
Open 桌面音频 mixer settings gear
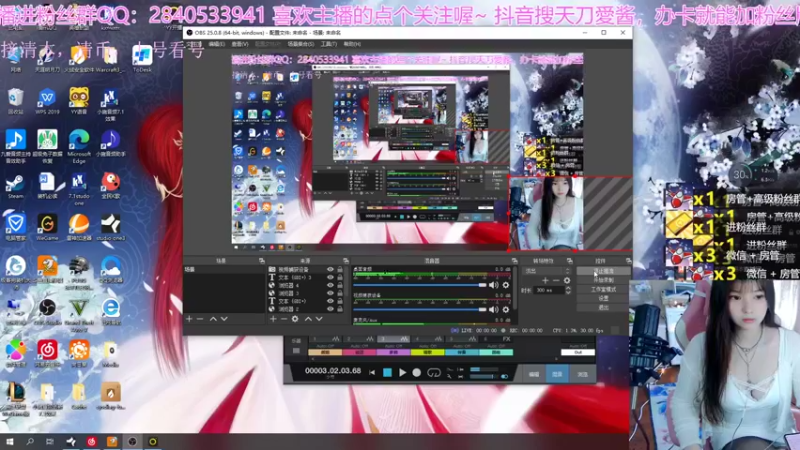point(506,285)
